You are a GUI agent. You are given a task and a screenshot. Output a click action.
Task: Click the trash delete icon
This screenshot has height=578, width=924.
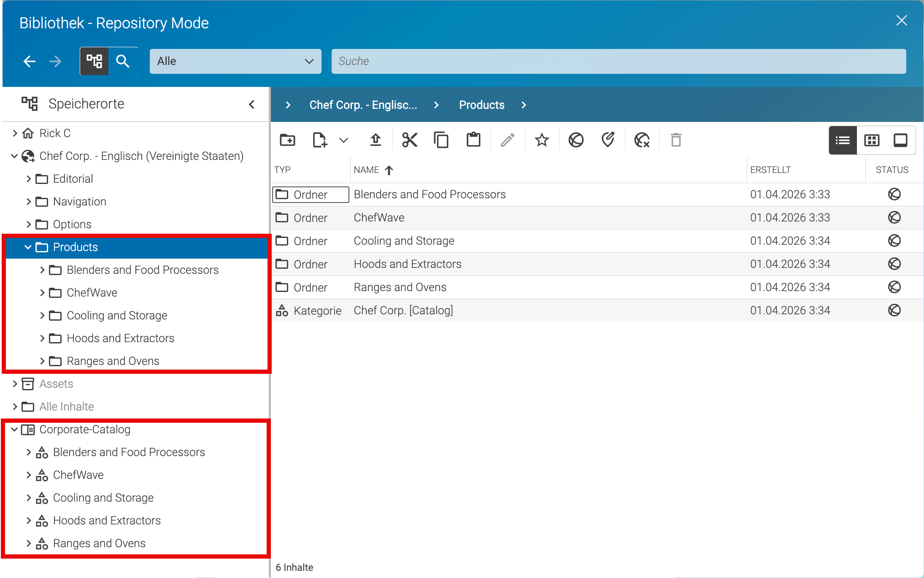(676, 140)
